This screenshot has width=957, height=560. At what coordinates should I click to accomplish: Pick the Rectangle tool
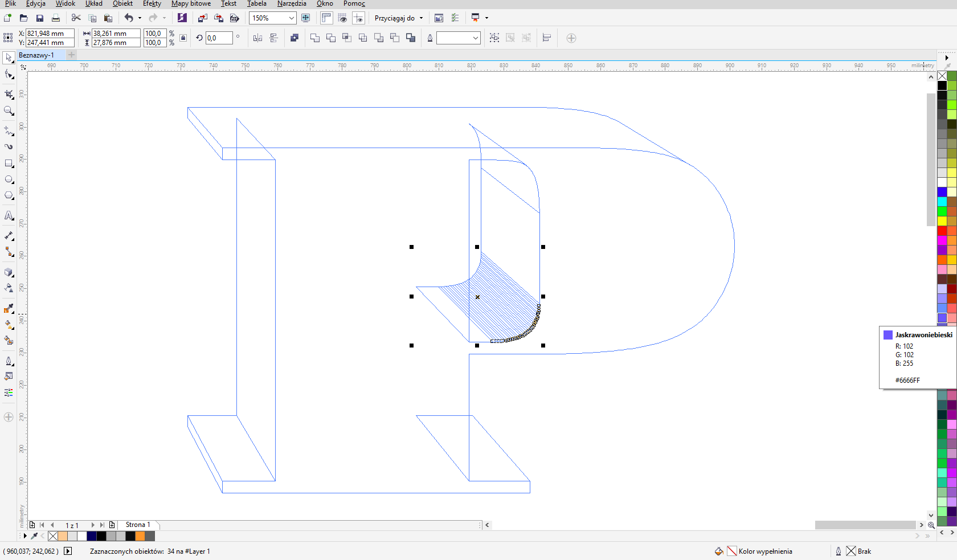click(9, 163)
